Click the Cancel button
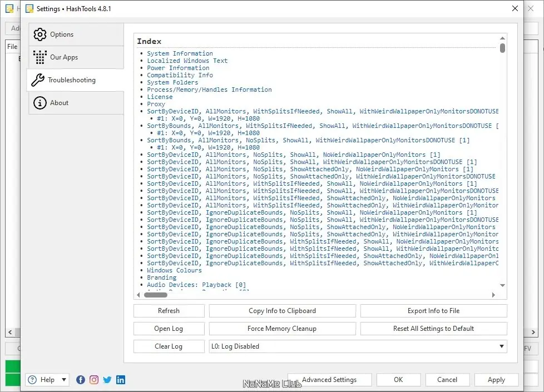The width and height of the screenshot is (544, 392). (x=448, y=380)
